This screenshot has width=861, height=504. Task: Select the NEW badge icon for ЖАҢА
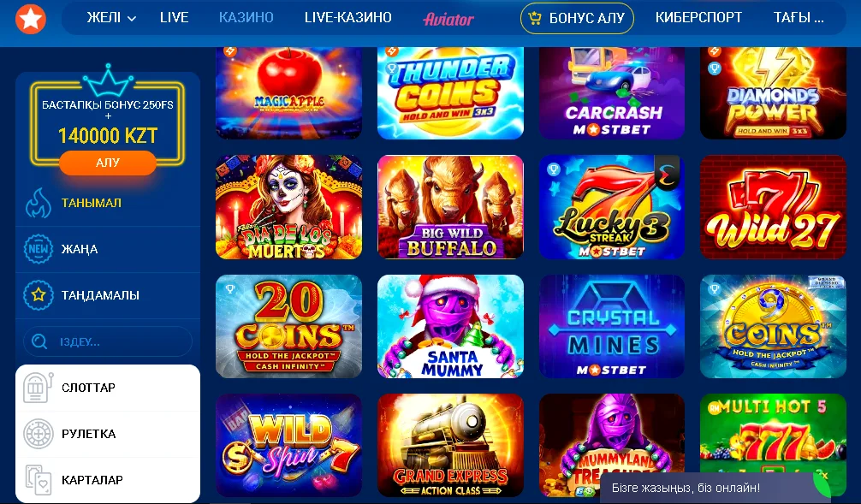tap(39, 249)
